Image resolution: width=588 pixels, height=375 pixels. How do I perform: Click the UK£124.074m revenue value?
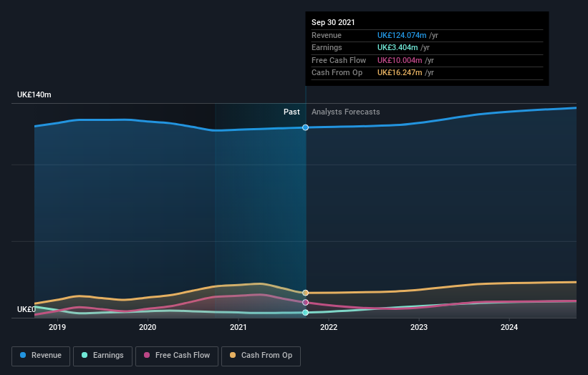pos(402,35)
